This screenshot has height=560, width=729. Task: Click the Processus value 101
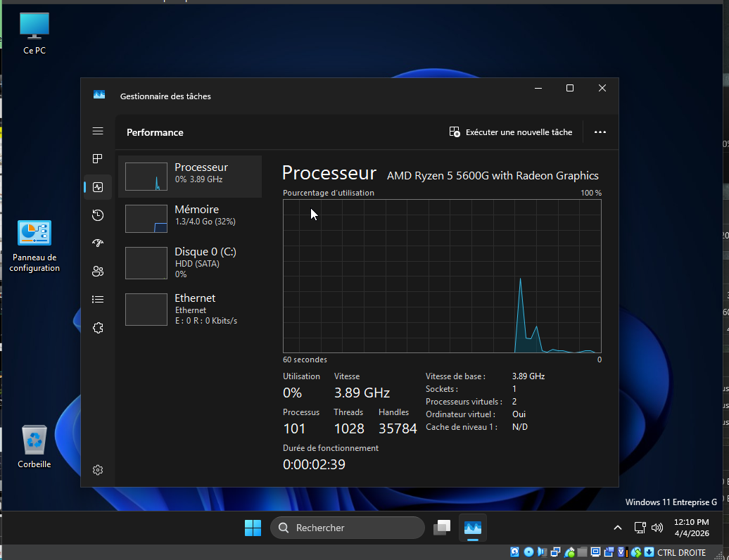(x=294, y=428)
